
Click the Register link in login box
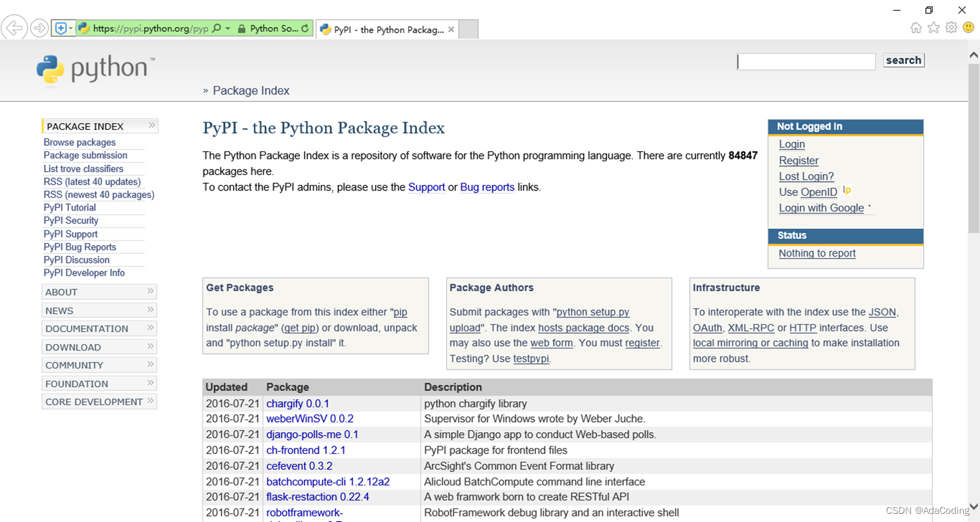coord(798,161)
